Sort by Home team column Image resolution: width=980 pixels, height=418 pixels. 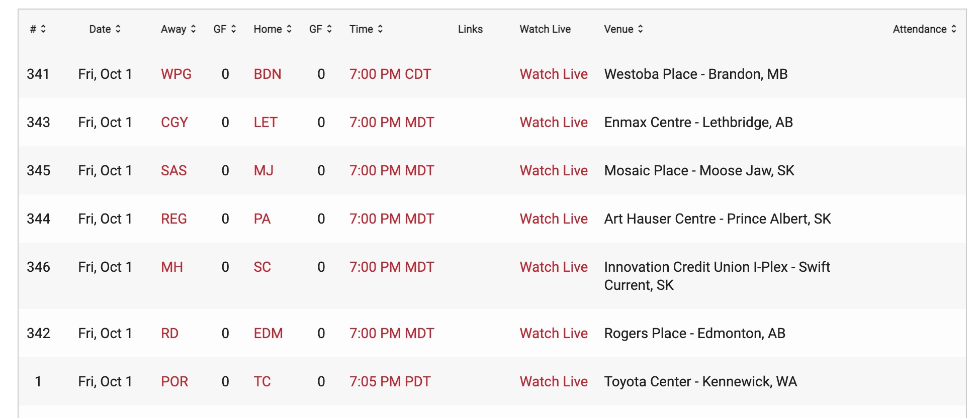coord(273,29)
